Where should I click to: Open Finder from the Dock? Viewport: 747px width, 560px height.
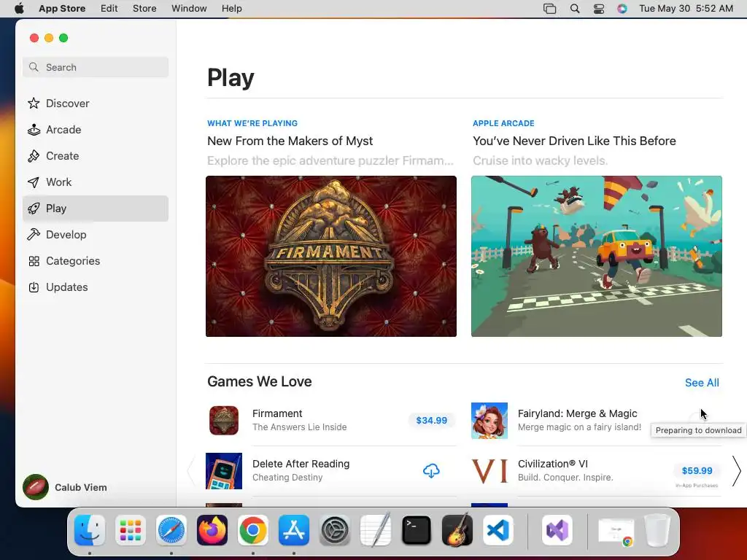pyautogui.click(x=90, y=530)
